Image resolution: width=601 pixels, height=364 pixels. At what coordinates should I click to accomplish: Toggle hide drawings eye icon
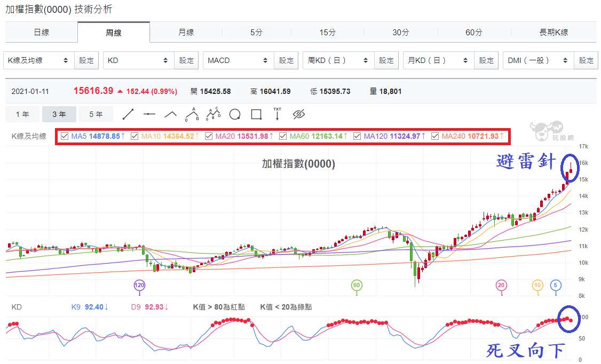click(x=298, y=114)
